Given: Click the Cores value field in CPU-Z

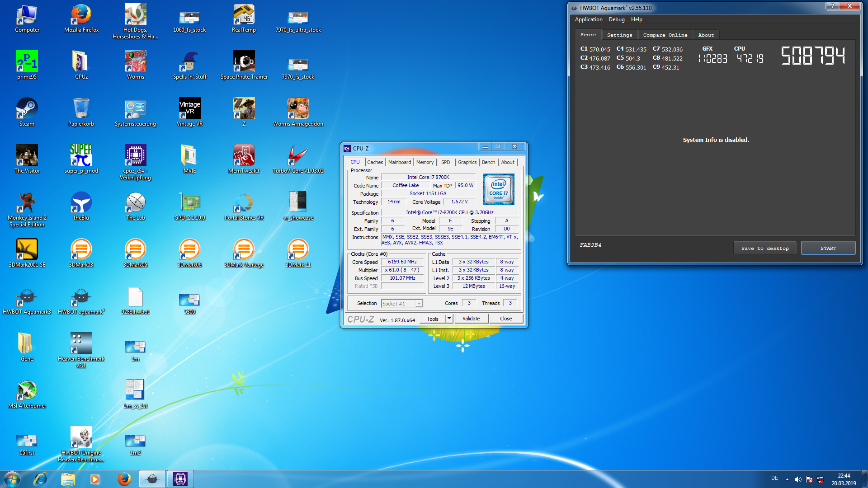Looking at the screenshot, I should tap(469, 303).
